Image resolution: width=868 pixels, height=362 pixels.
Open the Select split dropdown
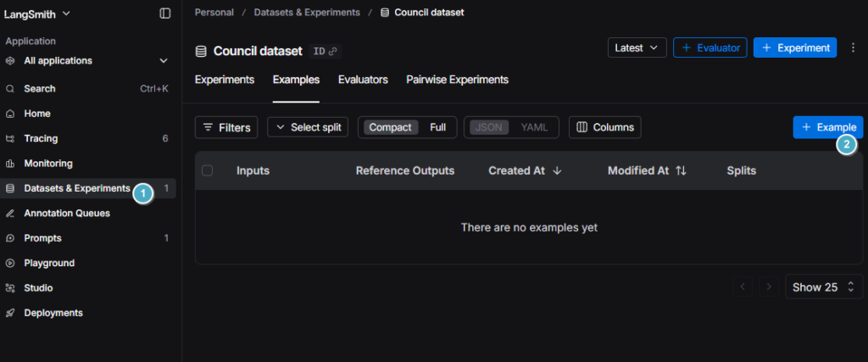pyautogui.click(x=308, y=127)
